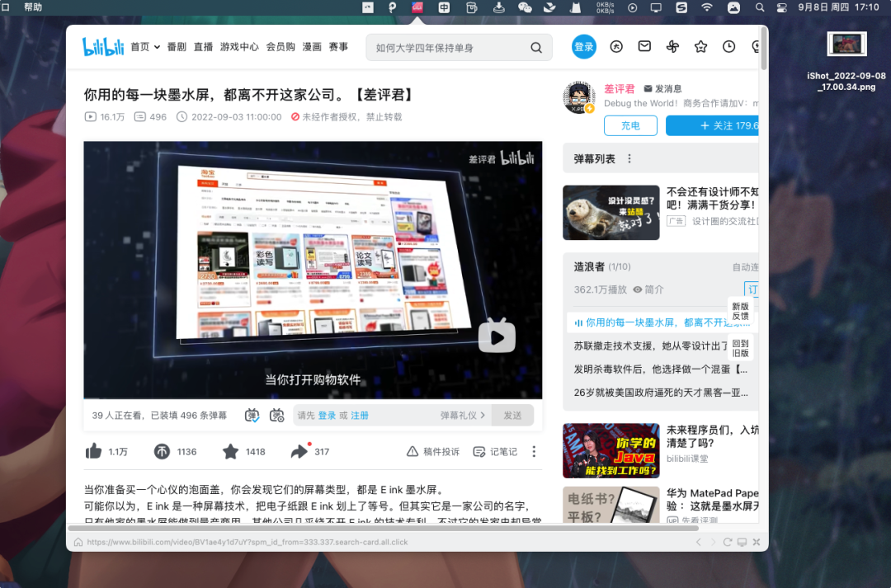Open the 动态 fan icon in header
The height and width of the screenshot is (588, 891).
tap(672, 46)
